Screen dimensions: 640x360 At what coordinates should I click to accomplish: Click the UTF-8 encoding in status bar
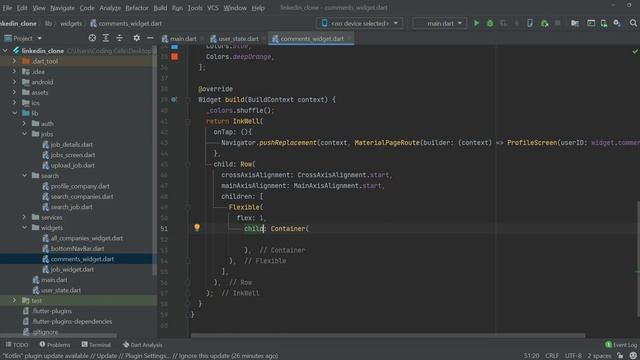click(x=573, y=356)
